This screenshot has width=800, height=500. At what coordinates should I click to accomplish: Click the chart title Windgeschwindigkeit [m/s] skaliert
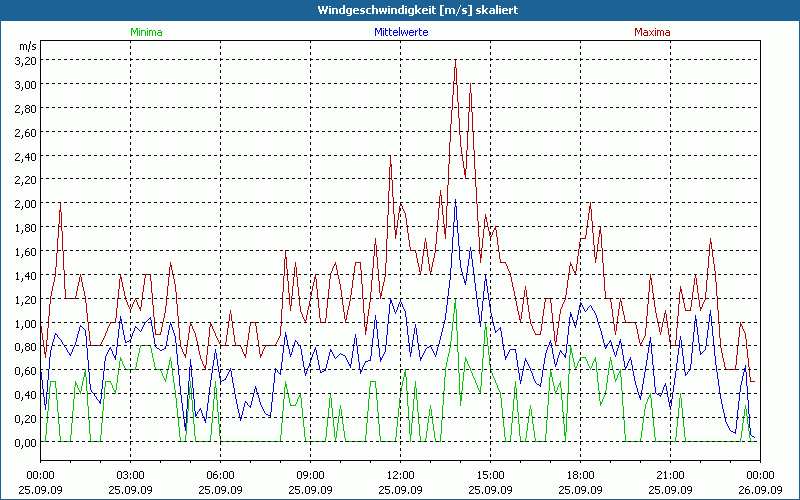point(418,10)
